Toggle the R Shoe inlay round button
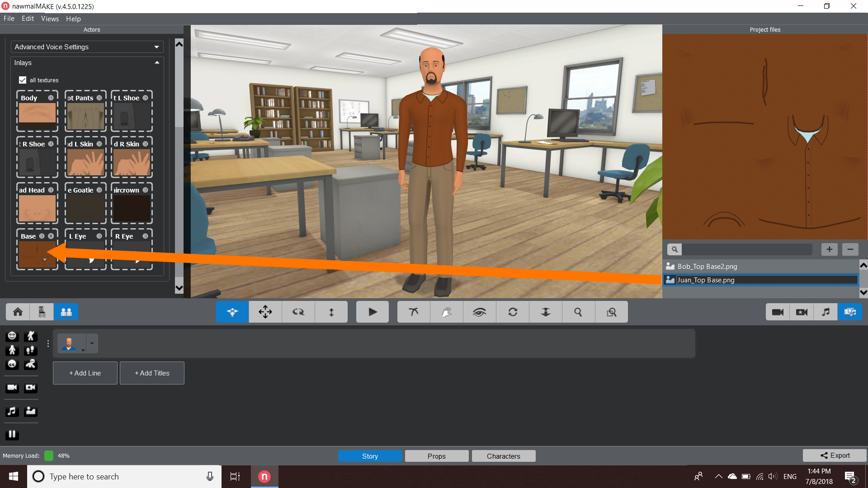 51,144
